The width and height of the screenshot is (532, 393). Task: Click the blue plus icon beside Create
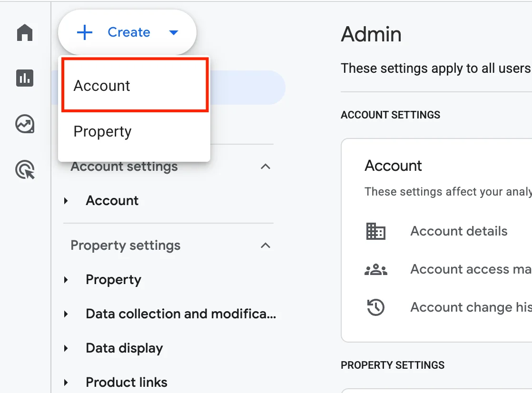(x=85, y=32)
